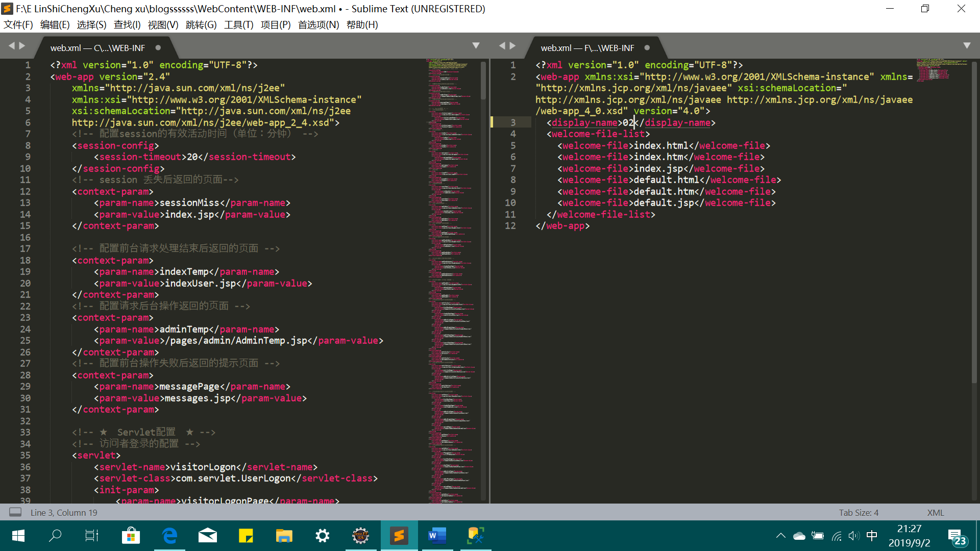Open volume control tray icon
Image resolution: width=980 pixels, height=551 pixels.
pos(854,536)
